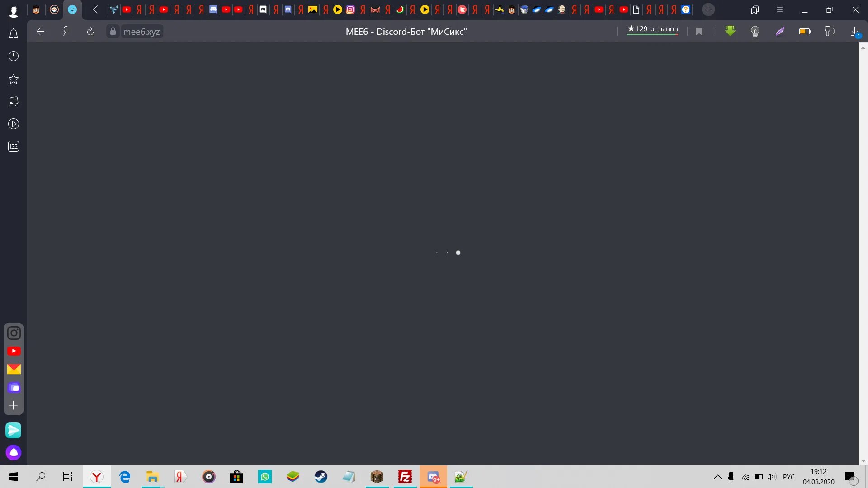Open the 129 отзывов site reviews
The width and height of the screenshot is (868, 488).
(652, 29)
